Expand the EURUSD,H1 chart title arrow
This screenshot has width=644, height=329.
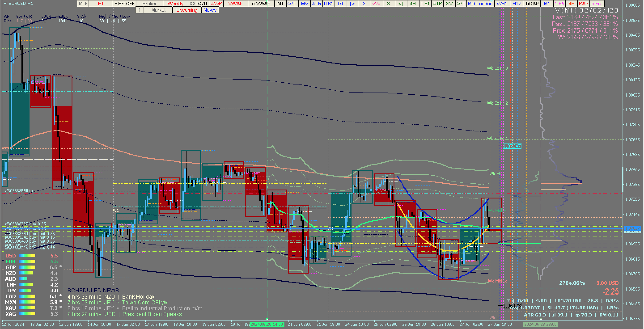point(5,4)
